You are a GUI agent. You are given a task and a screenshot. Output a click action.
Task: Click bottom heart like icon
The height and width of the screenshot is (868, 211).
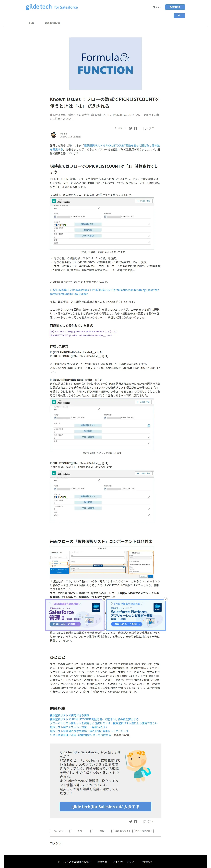[149, 822]
